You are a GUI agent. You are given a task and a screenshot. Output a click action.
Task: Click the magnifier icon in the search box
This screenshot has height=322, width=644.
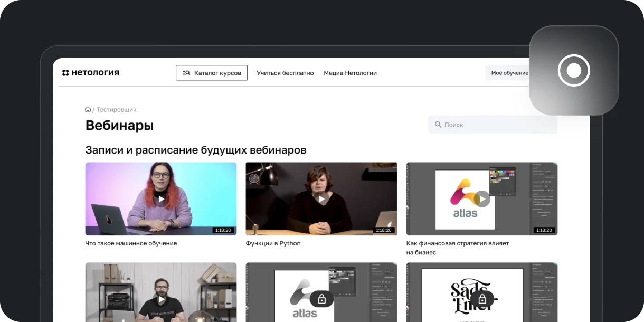click(x=438, y=125)
